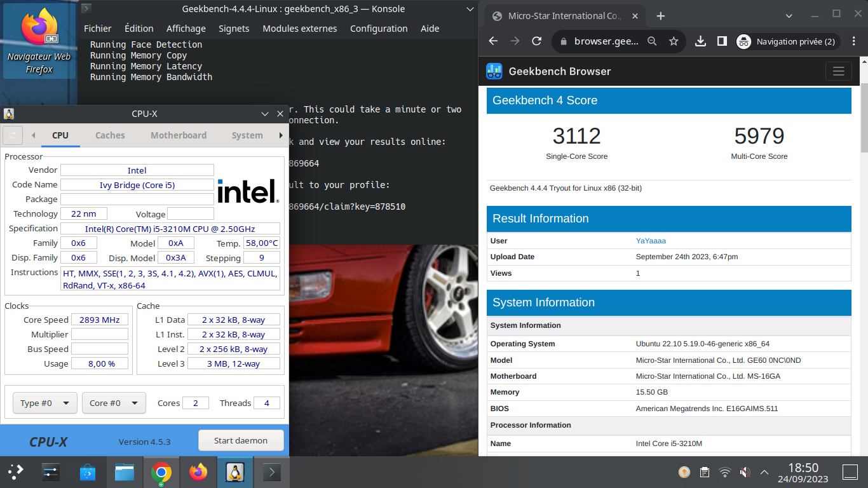Select the CPU-X penguin taskbar icon
The height and width of the screenshot is (488, 868).
pos(235,472)
